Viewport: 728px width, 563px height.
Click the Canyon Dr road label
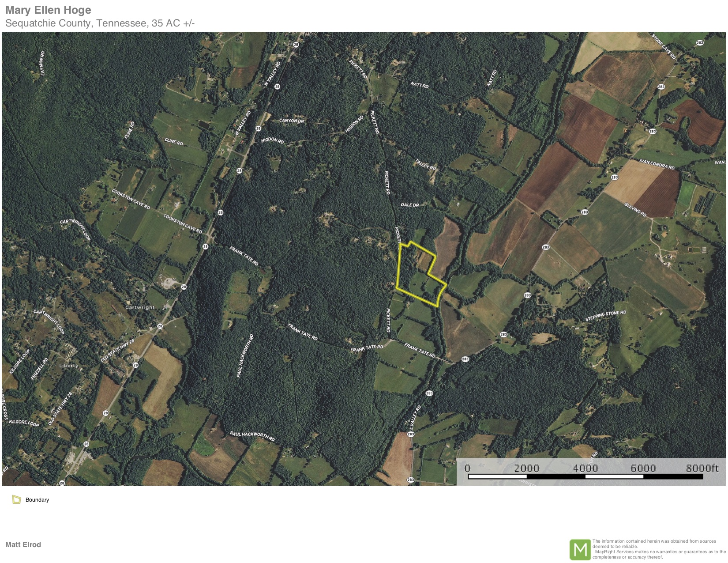292,121
